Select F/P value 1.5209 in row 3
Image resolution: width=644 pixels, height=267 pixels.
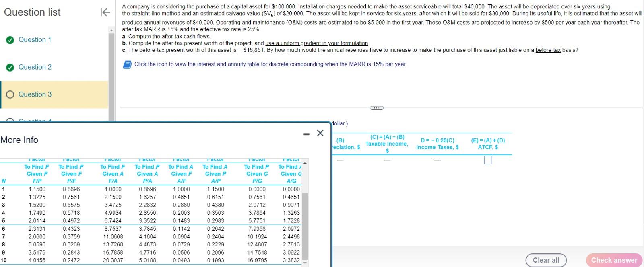coord(37,205)
